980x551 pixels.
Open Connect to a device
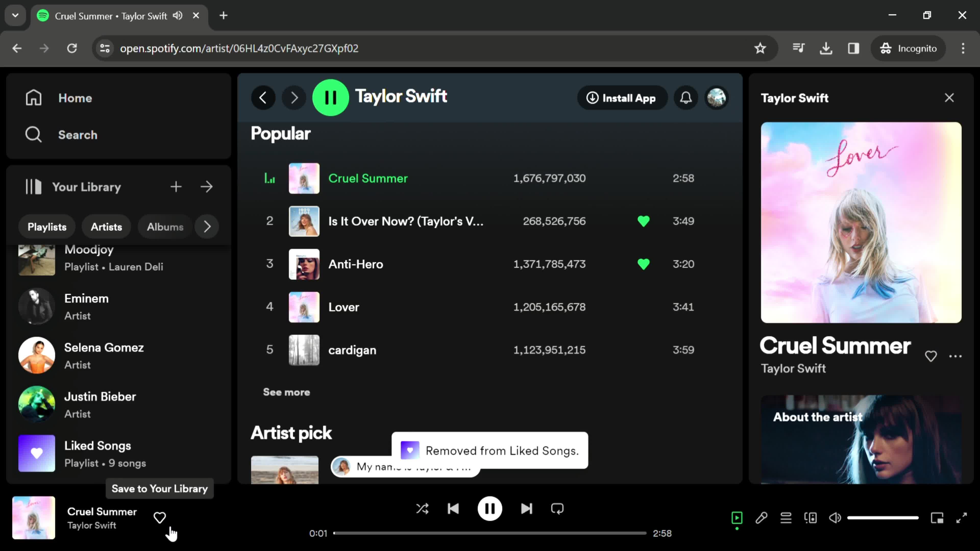[x=810, y=518]
